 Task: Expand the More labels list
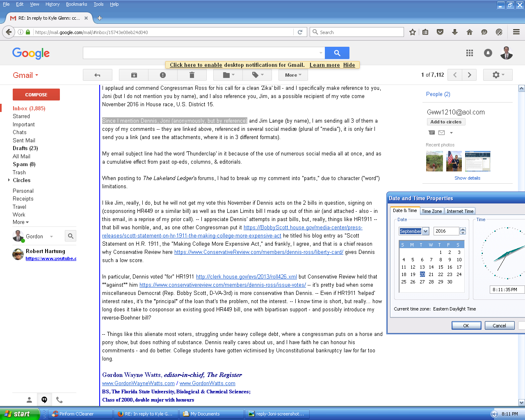click(21, 222)
